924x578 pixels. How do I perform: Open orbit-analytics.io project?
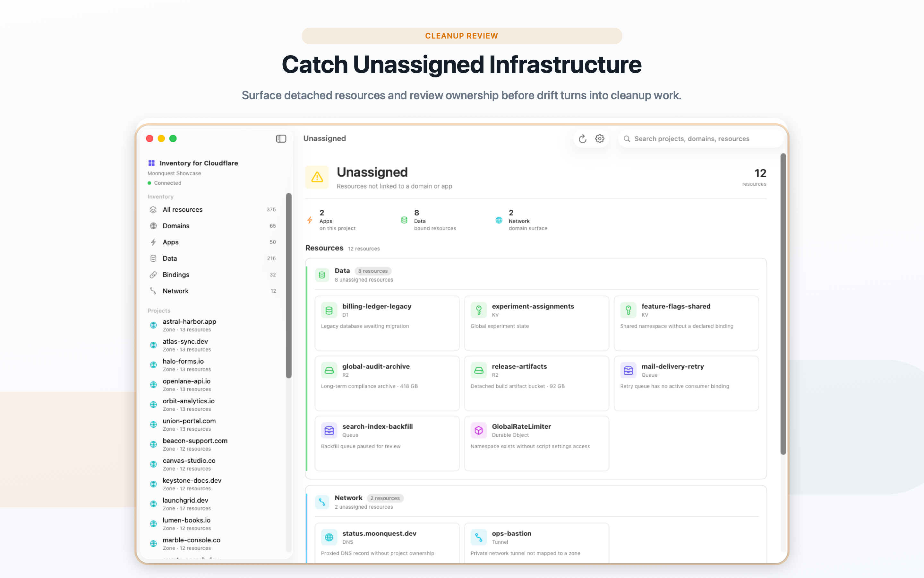213,405
